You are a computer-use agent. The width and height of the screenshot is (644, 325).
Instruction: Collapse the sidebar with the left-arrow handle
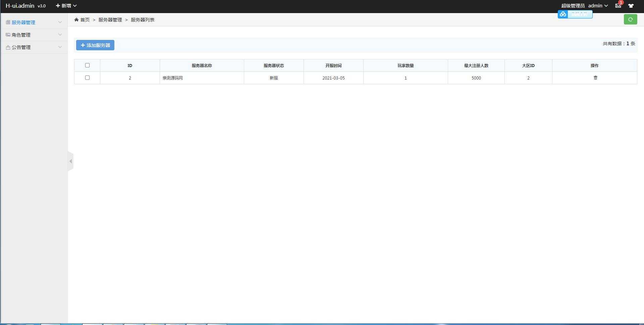tap(70, 161)
